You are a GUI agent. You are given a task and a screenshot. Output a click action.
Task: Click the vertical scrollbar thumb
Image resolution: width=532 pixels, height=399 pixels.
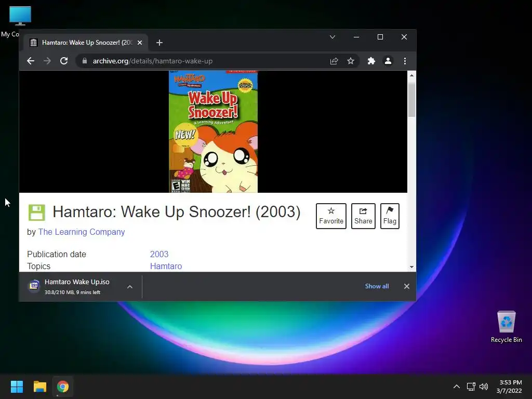tap(411, 99)
